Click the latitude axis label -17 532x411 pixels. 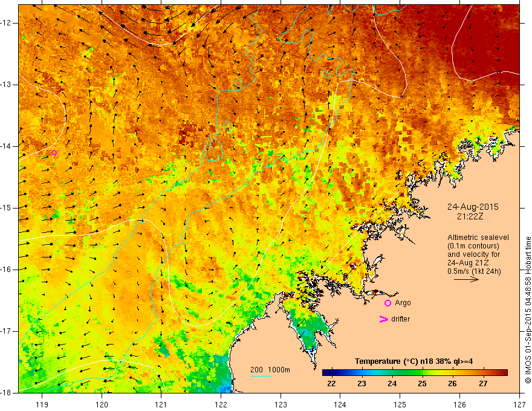[6, 331]
